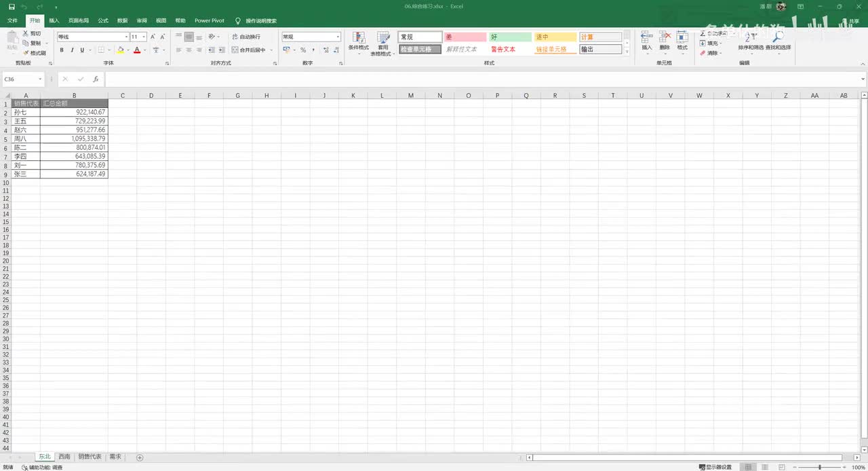Open the number format dropdown (常规)
This screenshot has width=868, height=471.
click(x=338, y=37)
